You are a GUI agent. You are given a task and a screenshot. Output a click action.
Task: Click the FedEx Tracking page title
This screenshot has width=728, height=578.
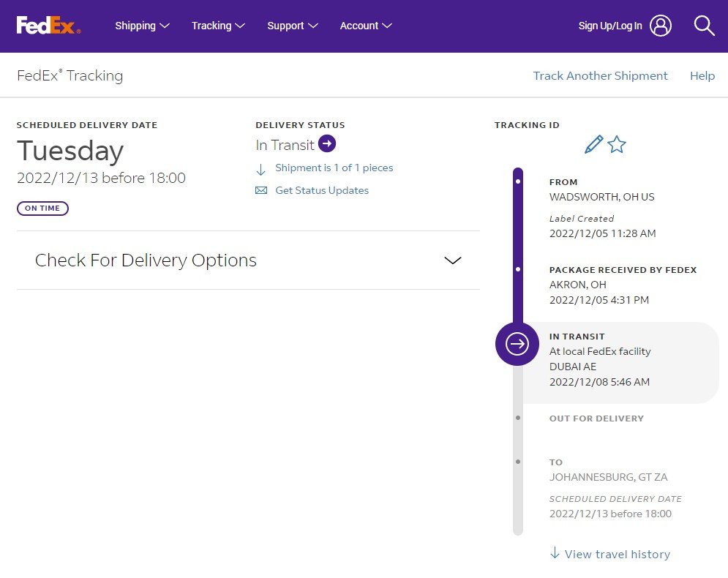(x=70, y=75)
